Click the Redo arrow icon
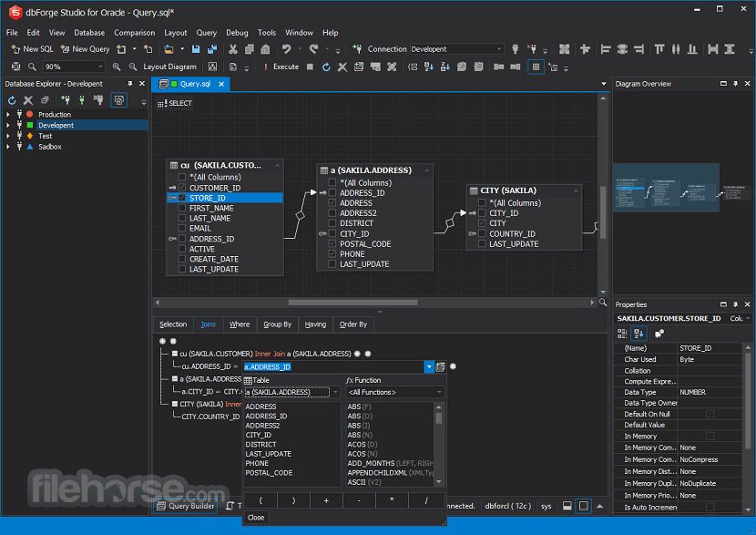This screenshot has width=756, height=535. [314, 48]
